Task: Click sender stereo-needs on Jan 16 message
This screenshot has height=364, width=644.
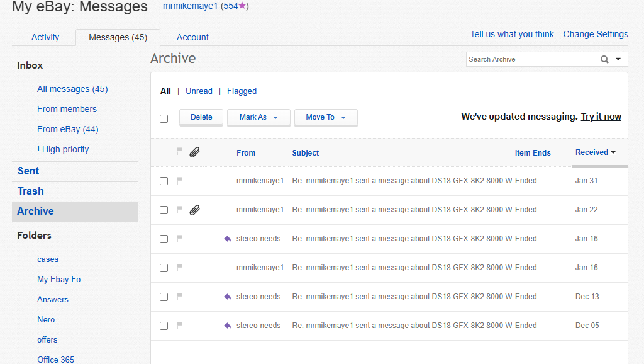Action: point(258,239)
